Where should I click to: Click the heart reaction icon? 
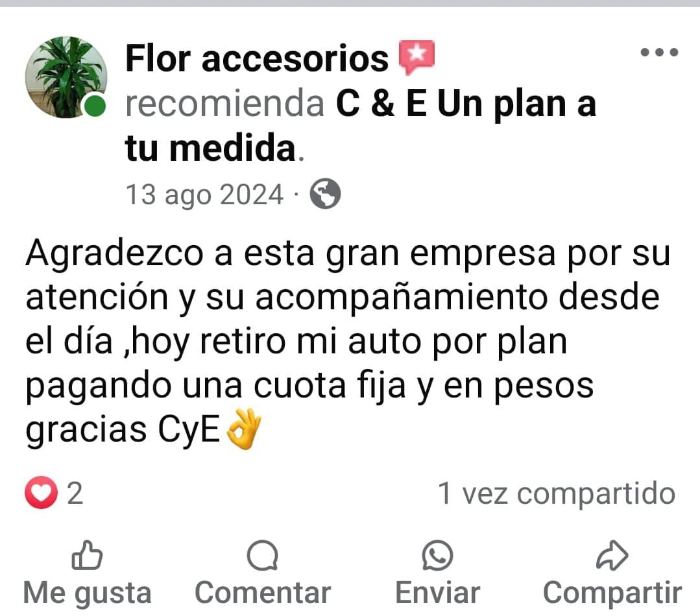(x=41, y=493)
